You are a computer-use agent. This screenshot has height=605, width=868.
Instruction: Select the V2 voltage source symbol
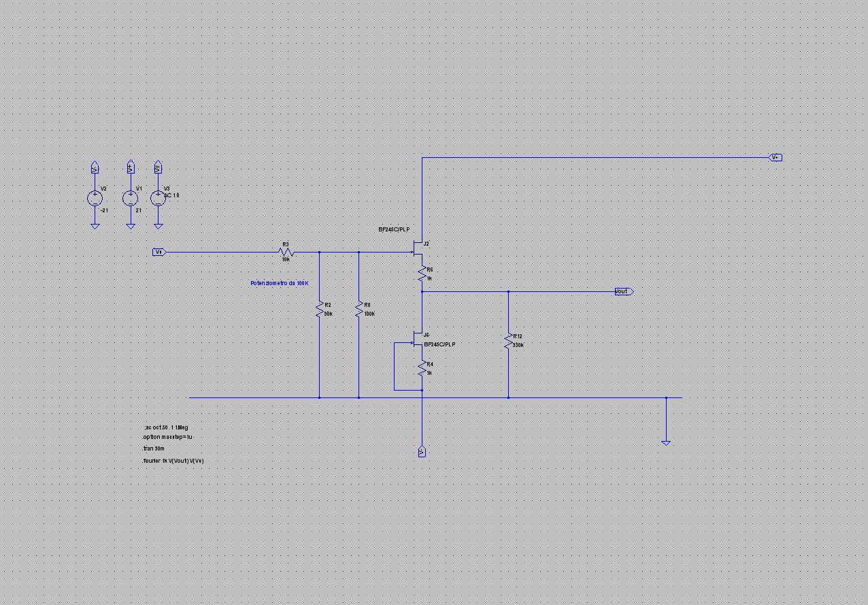tap(95, 198)
